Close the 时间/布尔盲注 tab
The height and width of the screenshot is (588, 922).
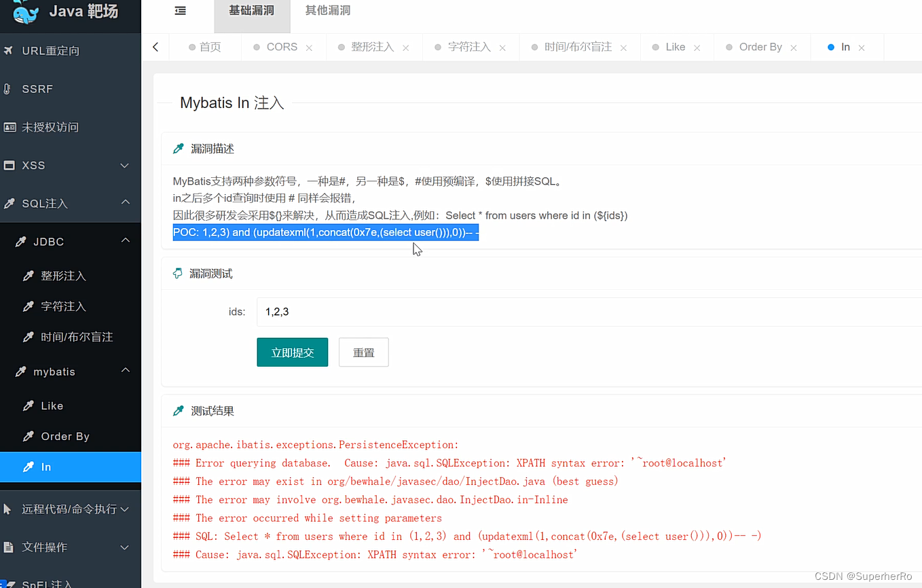[x=623, y=48]
